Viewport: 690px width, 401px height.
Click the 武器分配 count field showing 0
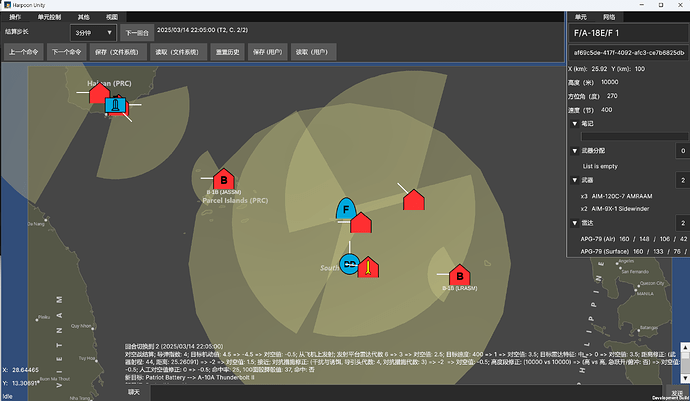click(x=683, y=151)
